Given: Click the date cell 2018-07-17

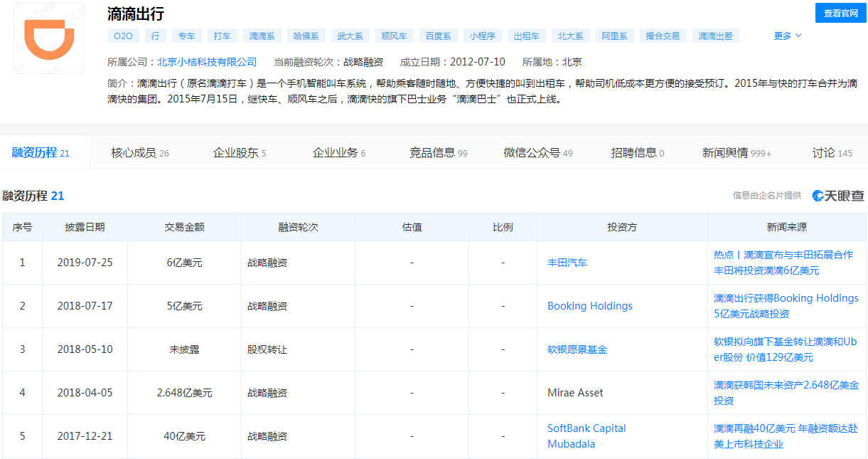Looking at the screenshot, I should click(x=85, y=306).
